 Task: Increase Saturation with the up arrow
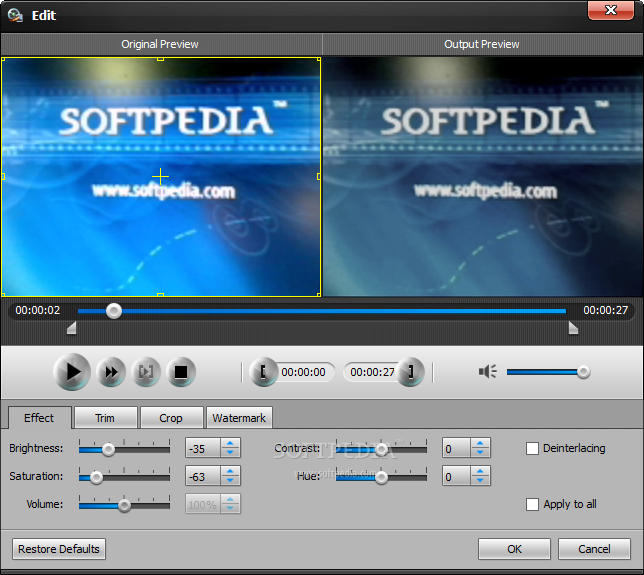[x=230, y=471]
